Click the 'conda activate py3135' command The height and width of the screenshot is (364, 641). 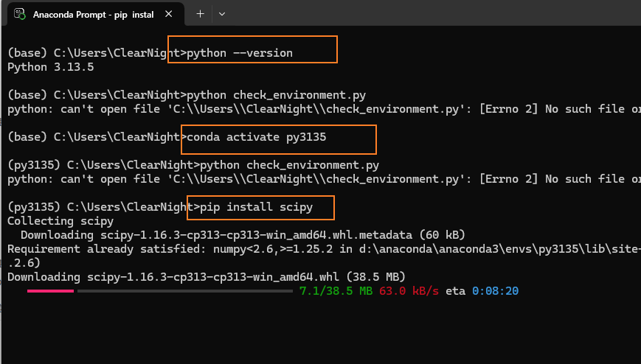256,137
